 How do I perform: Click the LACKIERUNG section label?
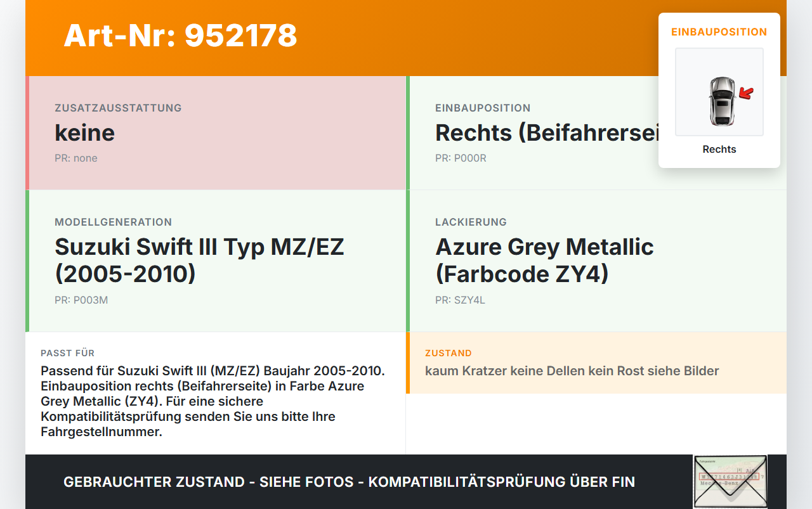471,222
